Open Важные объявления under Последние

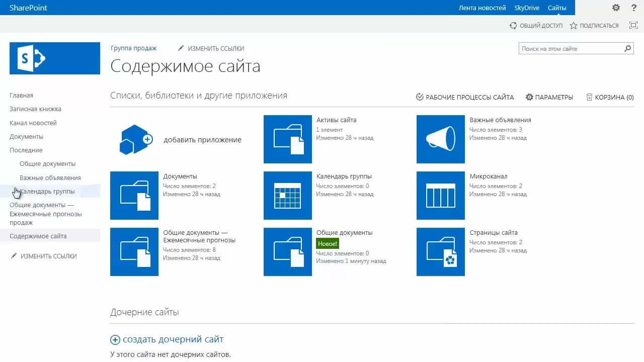(50, 177)
